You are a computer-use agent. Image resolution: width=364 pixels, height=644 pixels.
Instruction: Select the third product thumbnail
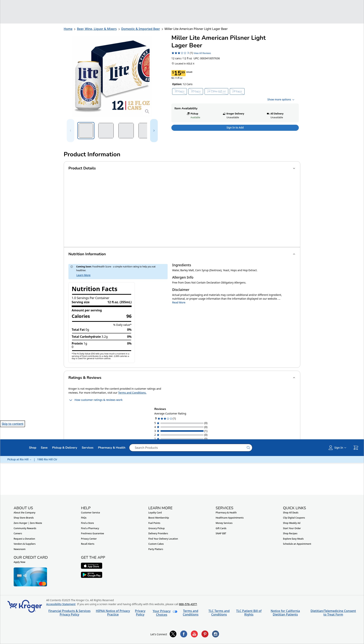(126, 131)
